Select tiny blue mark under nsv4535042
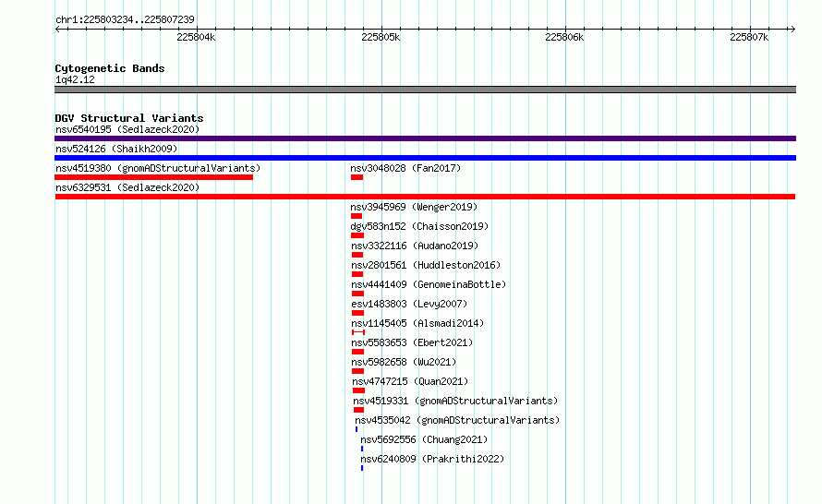Screen dimensions: 822x504 [x=357, y=429]
